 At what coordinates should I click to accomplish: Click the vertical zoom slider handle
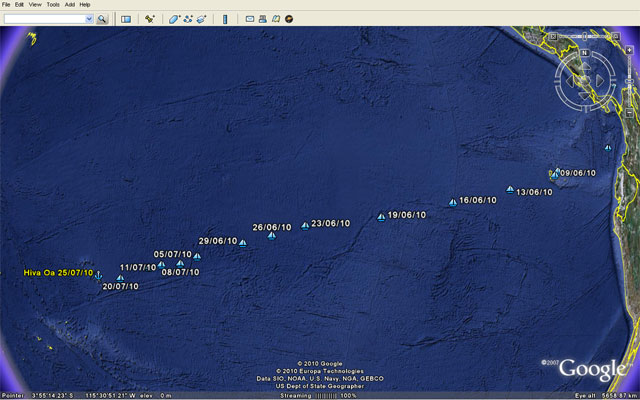[630, 81]
